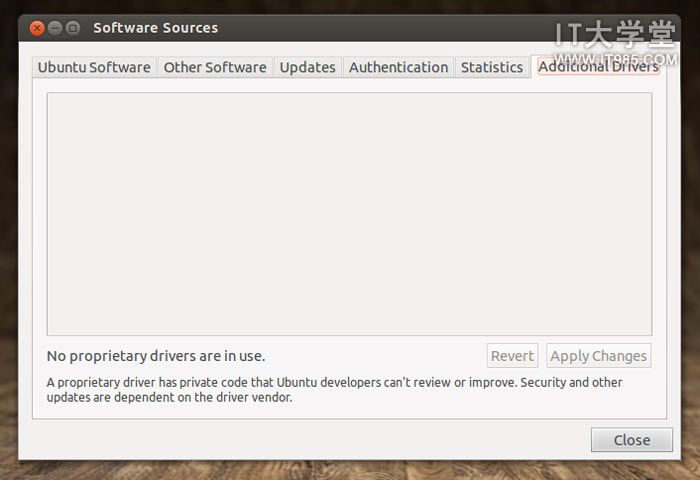Screen dimensions: 700x480
Task: Close the Software Sources dialog
Action: [632, 440]
